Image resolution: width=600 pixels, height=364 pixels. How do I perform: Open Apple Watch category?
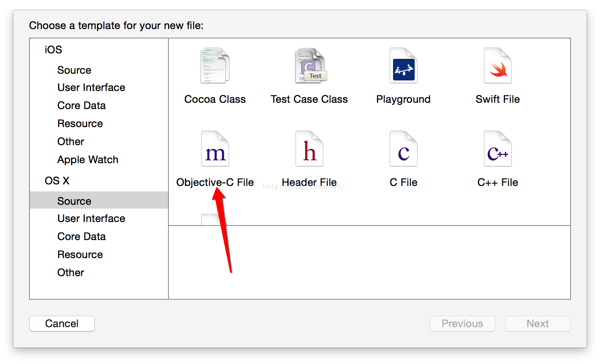point(88,160)
